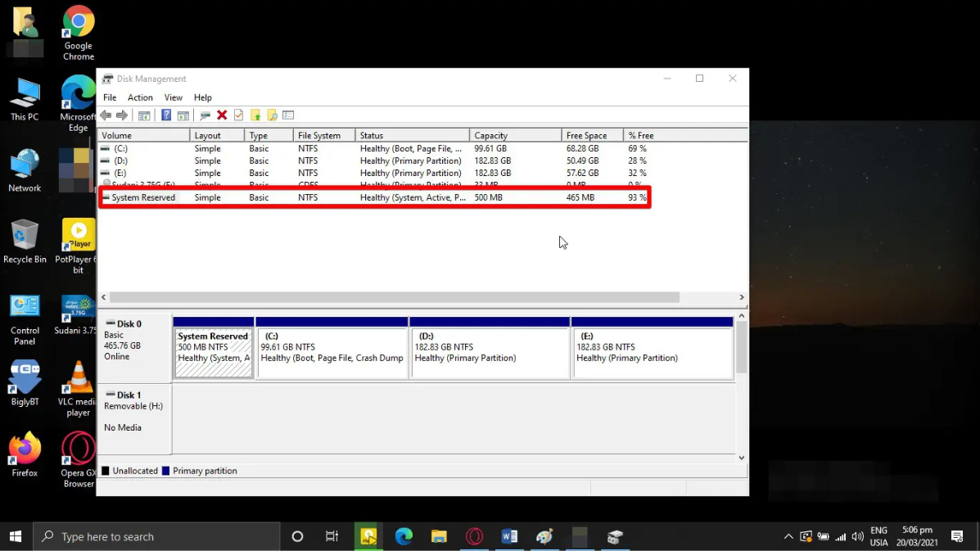Image resolution: width=980 pixels, height=551 pixels.
Task: Click the Properties checkmark document icon
Action: (x=239, y=115)
